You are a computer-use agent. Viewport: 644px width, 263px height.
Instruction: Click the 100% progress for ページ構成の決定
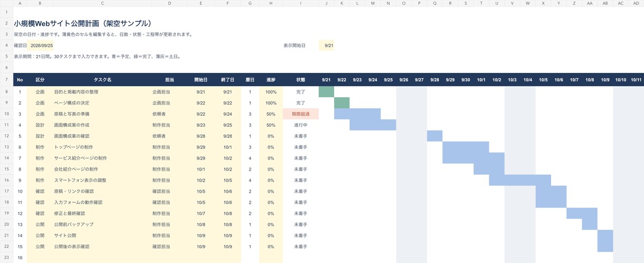point(271,103)
